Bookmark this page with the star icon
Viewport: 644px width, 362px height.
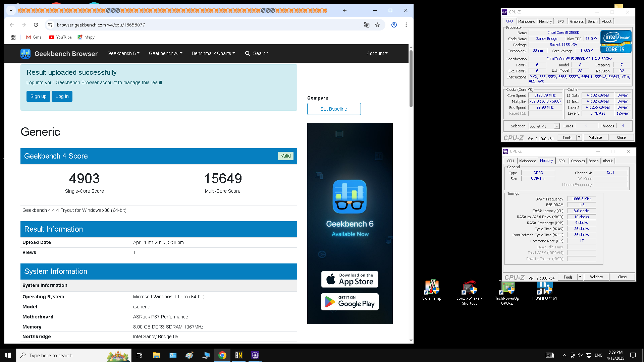coord(377,25)
